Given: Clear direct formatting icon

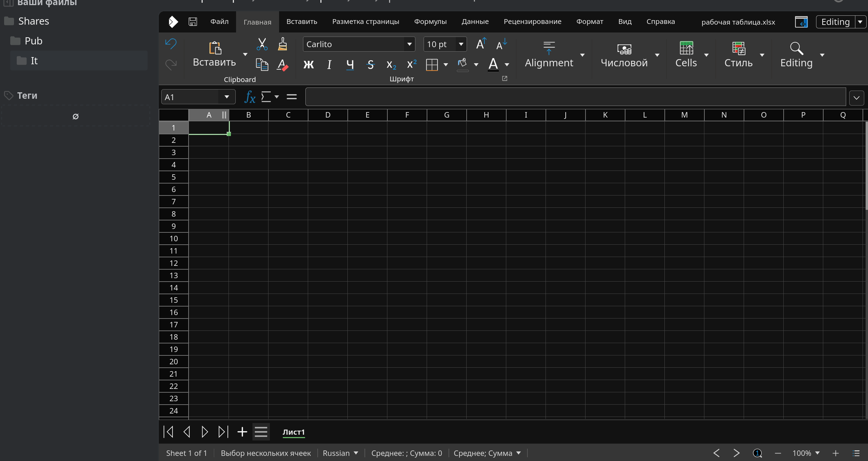Looking at the screenshot, I should pos(283,64).
